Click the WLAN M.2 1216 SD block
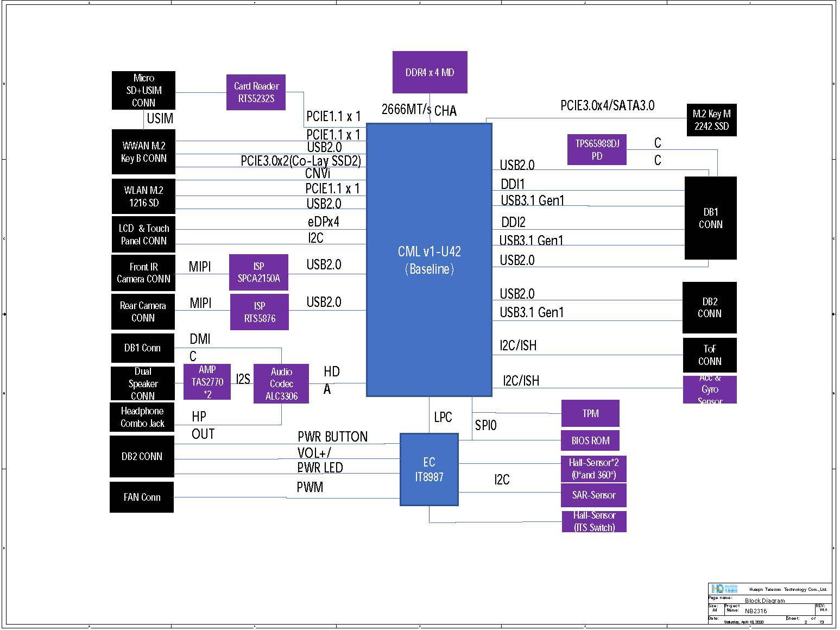Screen dimensions: 840x630 click(143, 196)
